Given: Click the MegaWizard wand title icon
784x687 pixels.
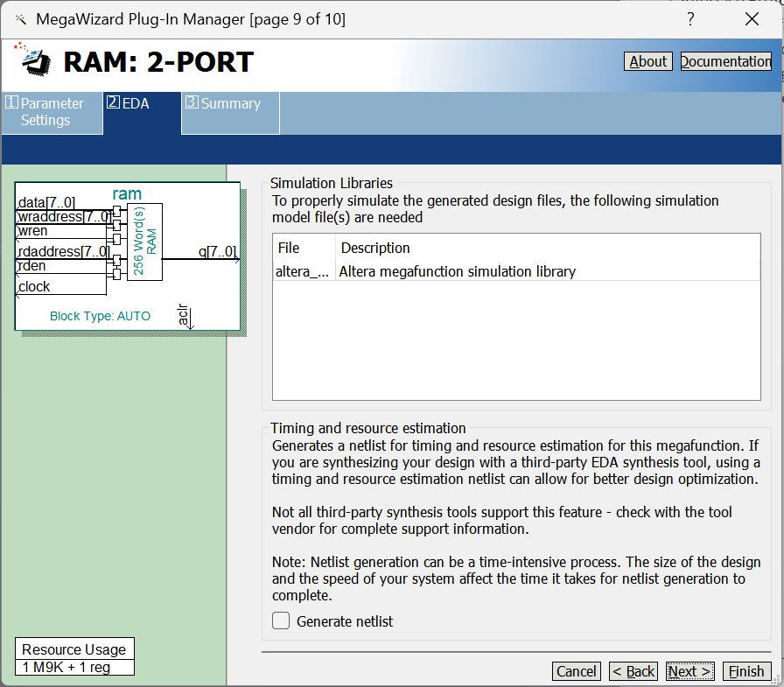Looking at the screenshot, I should [x=20, y=19].
